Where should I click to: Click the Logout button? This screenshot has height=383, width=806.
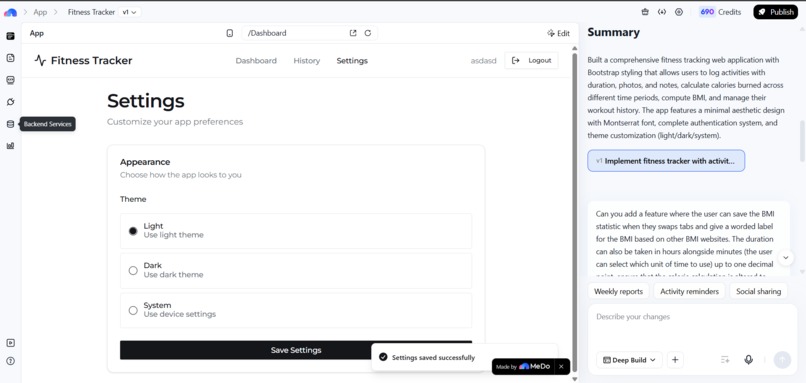(532, 61)
